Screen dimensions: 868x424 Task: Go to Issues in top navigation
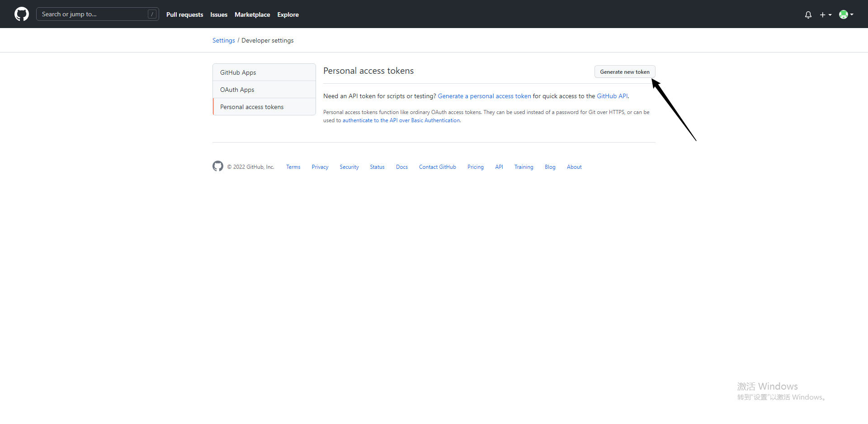click(x=219, y=14)
